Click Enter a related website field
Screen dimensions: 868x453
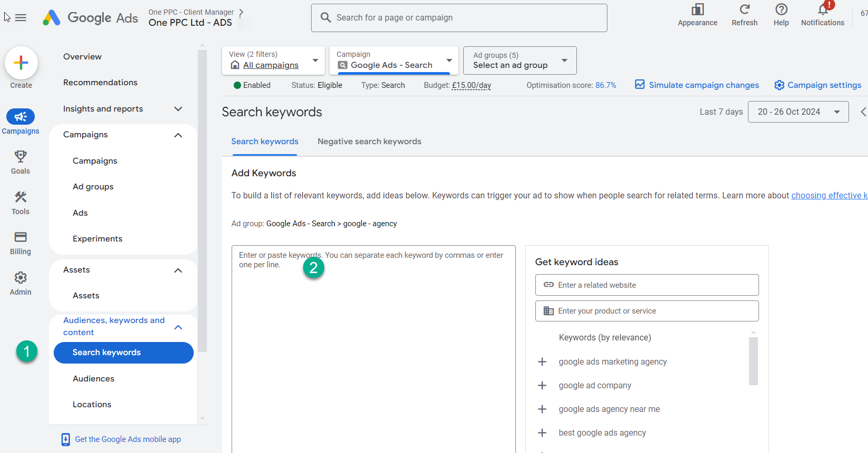[x=647, y=285]
